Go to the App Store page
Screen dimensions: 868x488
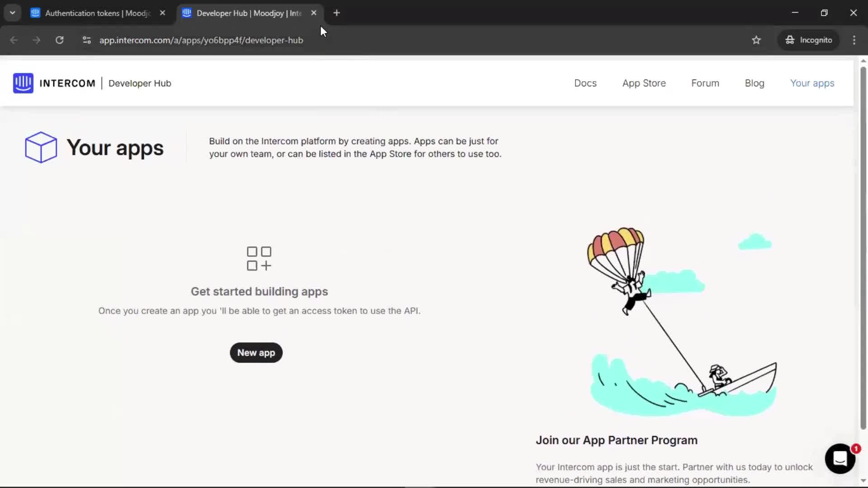click(x=644, y=83)
